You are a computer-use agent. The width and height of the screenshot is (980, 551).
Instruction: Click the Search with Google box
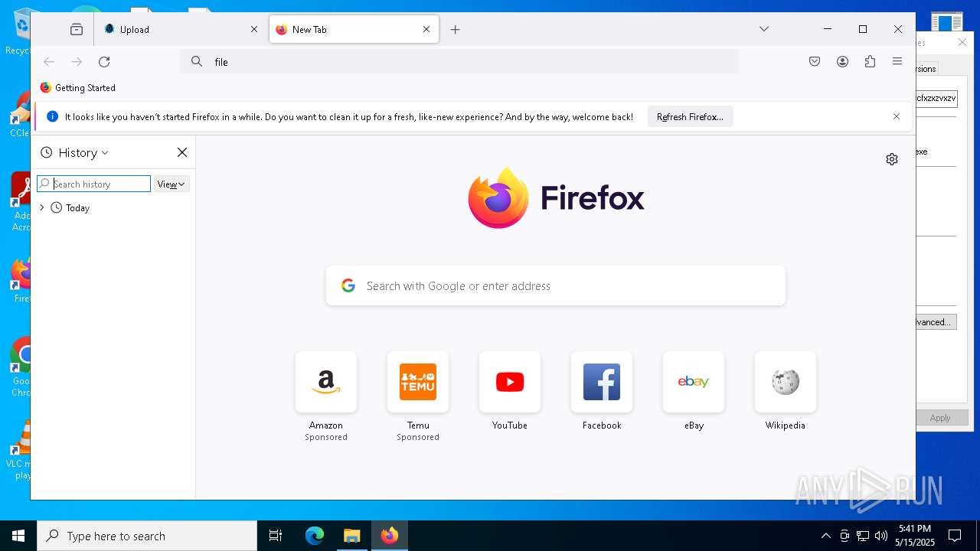coord(556,285)
